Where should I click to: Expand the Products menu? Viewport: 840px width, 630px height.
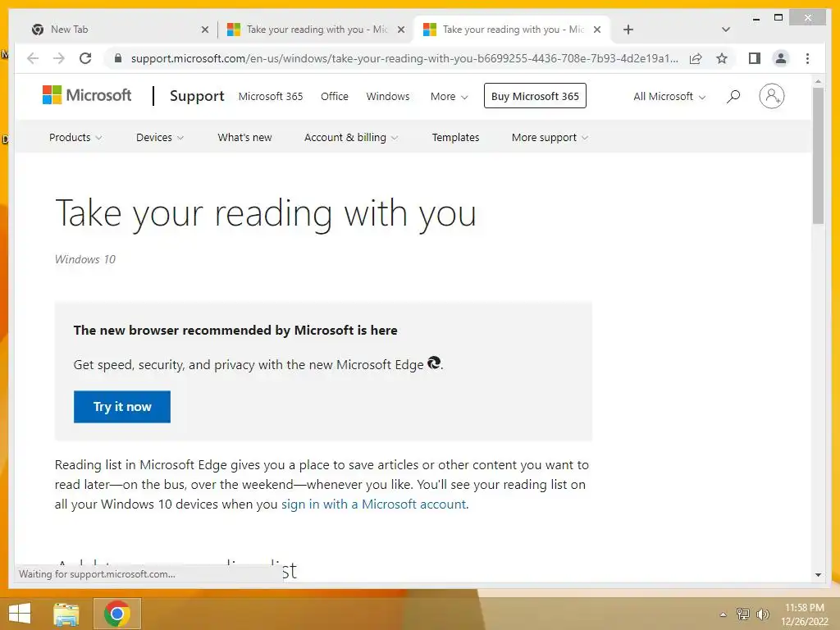click(x=75, y=138)
